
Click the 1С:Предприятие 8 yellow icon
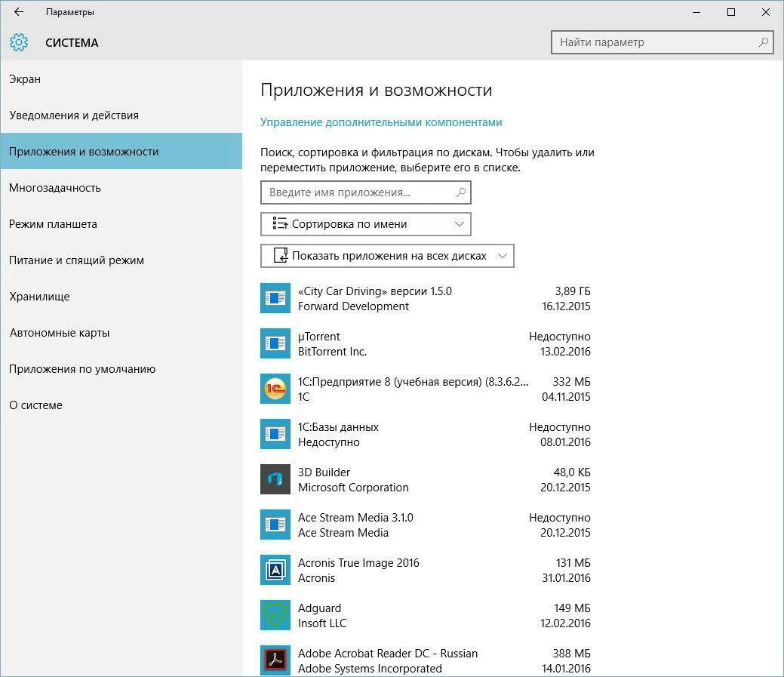(x=275, y=389)
